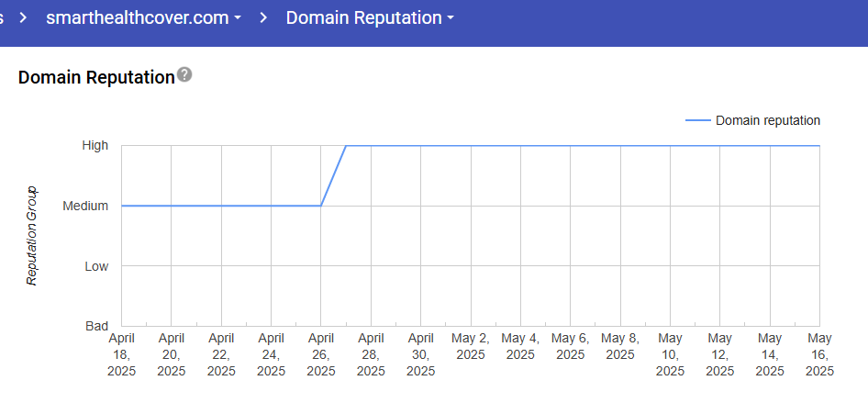Expand the Domain Reputation breadcrumb dropdown arrow

click(450, 18)
